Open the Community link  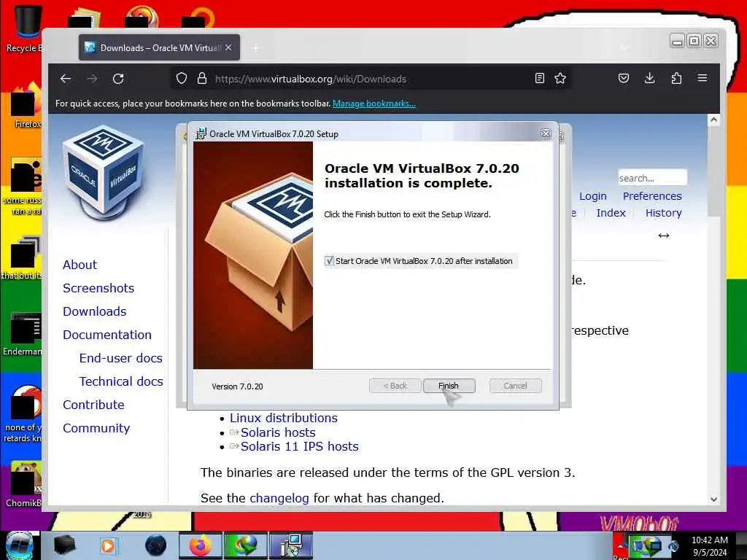pyautogui.click(x=96, y=428)
